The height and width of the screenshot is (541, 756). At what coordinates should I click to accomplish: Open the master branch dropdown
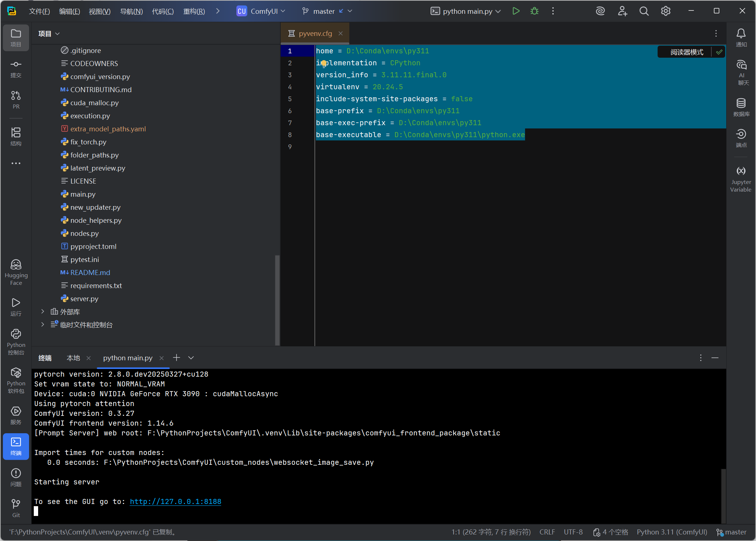(327, 11)
